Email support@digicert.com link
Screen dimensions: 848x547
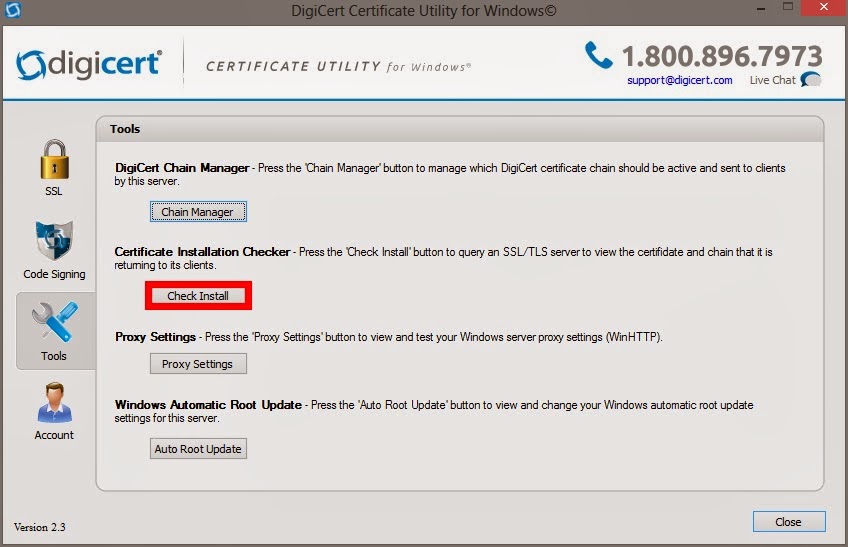click(680, 80)
